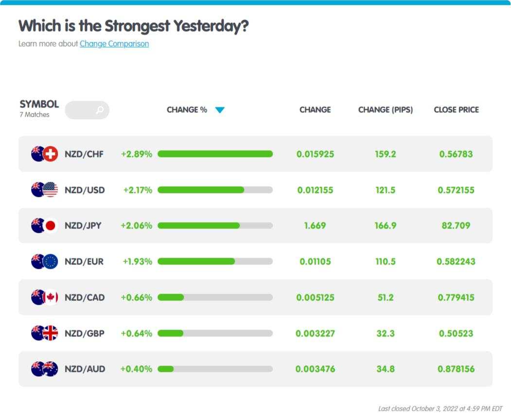Sort by the CHANGE column header

point(315,110)
